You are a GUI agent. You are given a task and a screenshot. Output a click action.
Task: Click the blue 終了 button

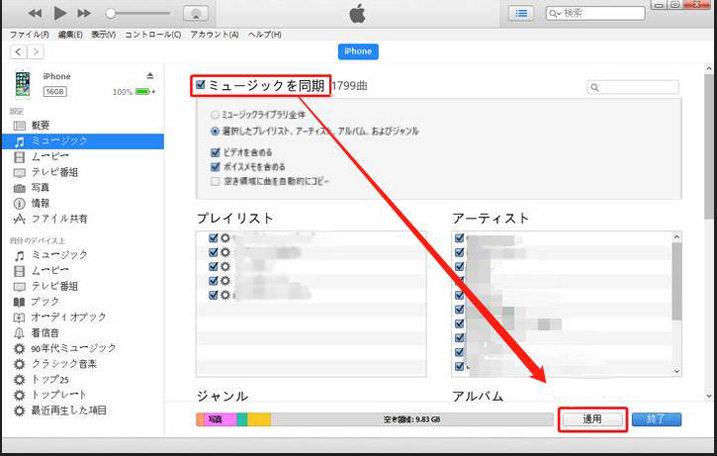pos(657,419)
